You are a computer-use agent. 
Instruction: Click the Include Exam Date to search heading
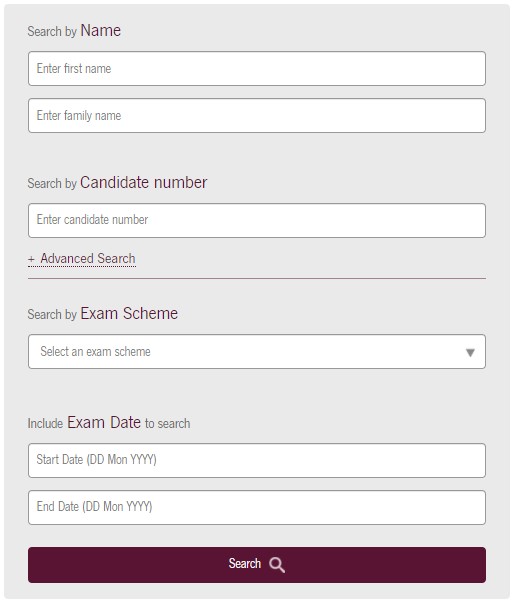coord(109,422)
